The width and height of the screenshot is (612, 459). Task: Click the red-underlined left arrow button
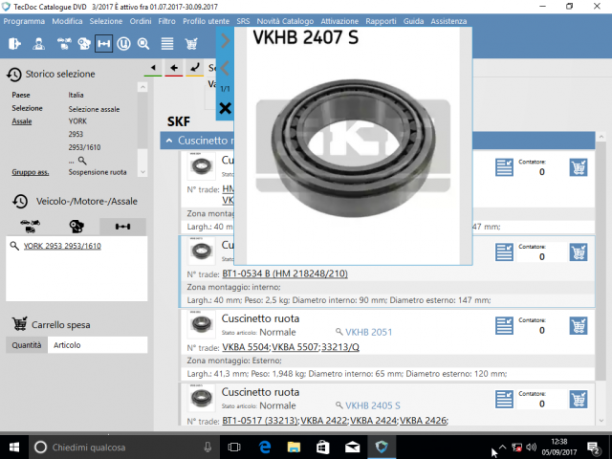(174, 68)
